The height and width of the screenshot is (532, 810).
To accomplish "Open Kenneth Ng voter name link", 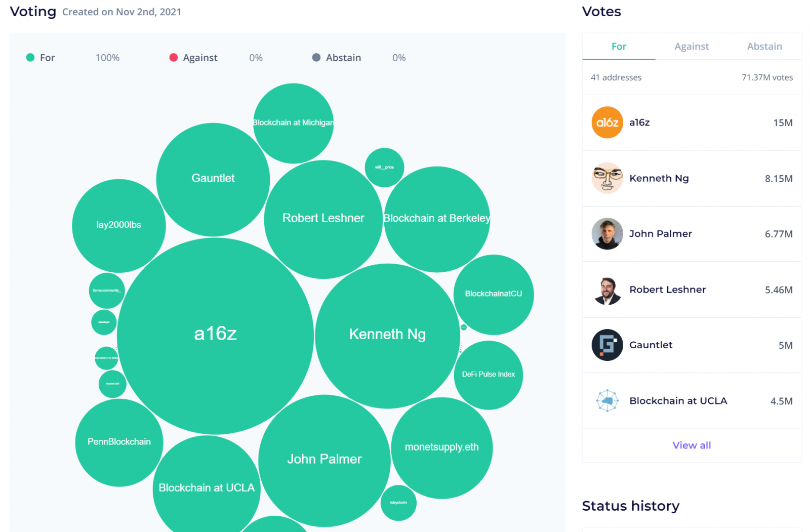I will (659, 178).
